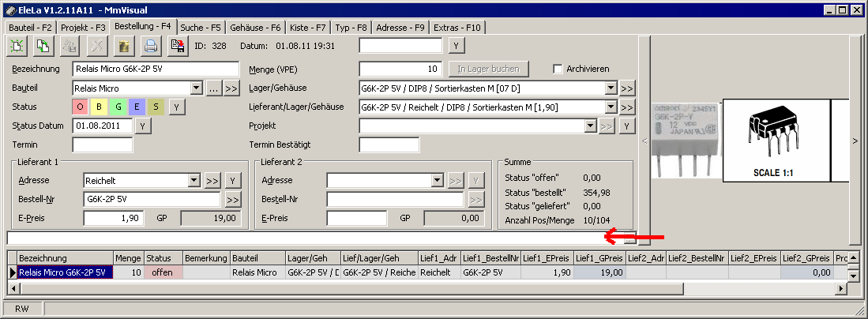Screen dimensions: 868x319
Task: Click the grayed-out paste toolbar icon
Action: 71,46
